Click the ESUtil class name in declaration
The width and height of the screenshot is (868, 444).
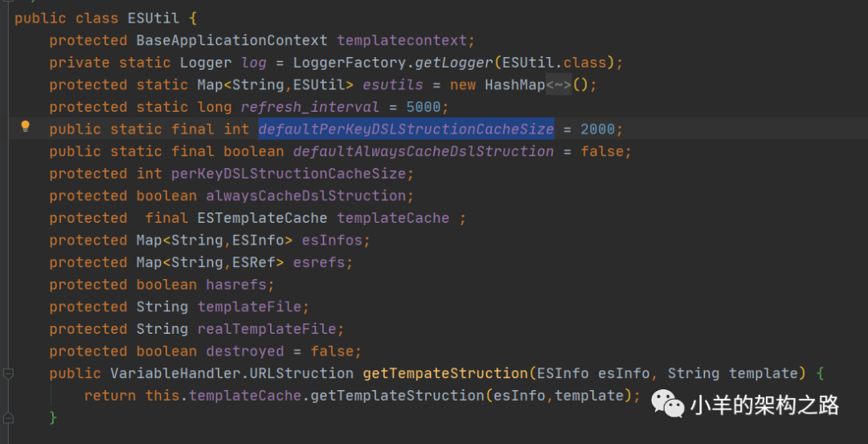[154, 18]
